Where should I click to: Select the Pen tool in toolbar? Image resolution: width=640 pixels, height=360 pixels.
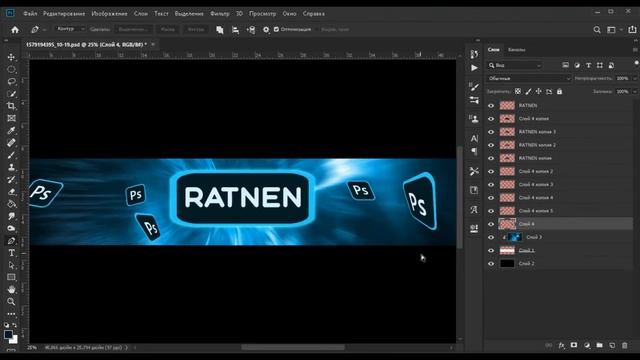11,241
